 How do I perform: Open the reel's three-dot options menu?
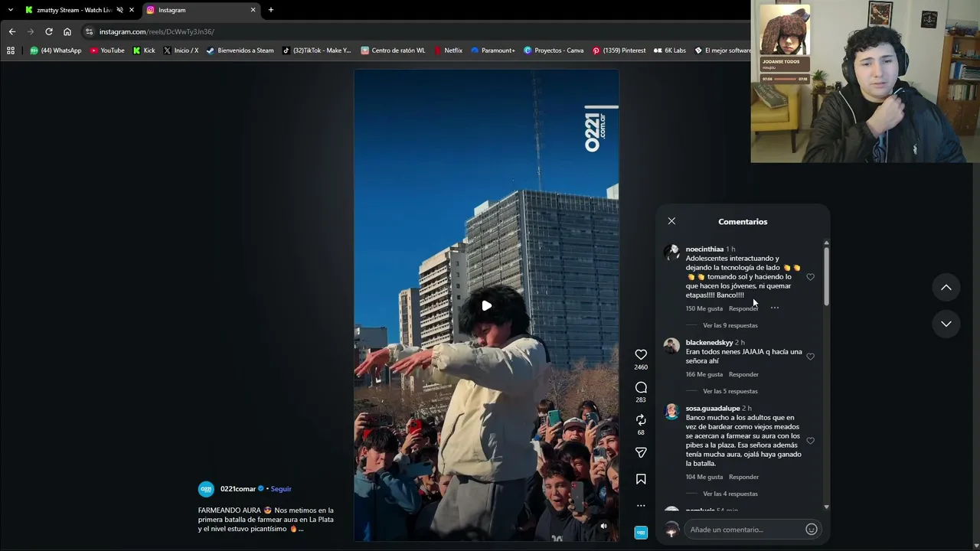coord(641,505)
